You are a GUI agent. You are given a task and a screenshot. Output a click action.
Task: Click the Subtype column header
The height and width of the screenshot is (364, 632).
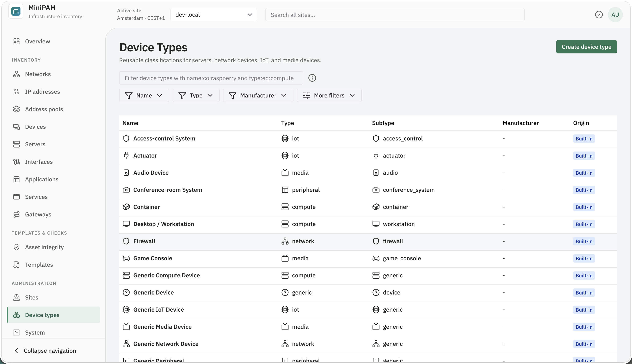click(383, 123)
